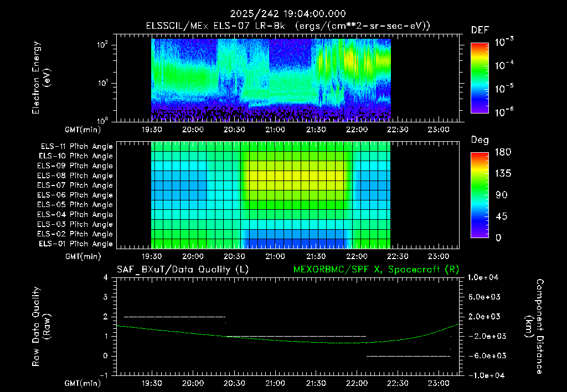Viewport: 567px width, 392px height.
Task: Click the 23:00 tick under the bottom plot
Action: pos(439,383)
